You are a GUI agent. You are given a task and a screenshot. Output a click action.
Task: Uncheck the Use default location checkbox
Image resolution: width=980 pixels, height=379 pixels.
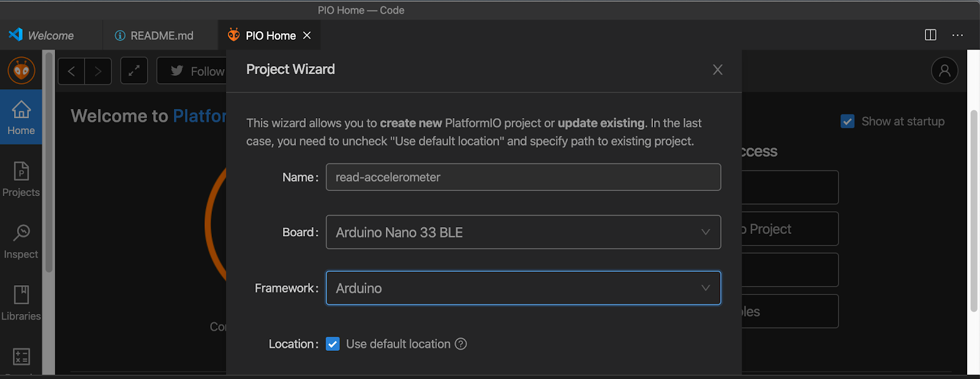point(333,344)
